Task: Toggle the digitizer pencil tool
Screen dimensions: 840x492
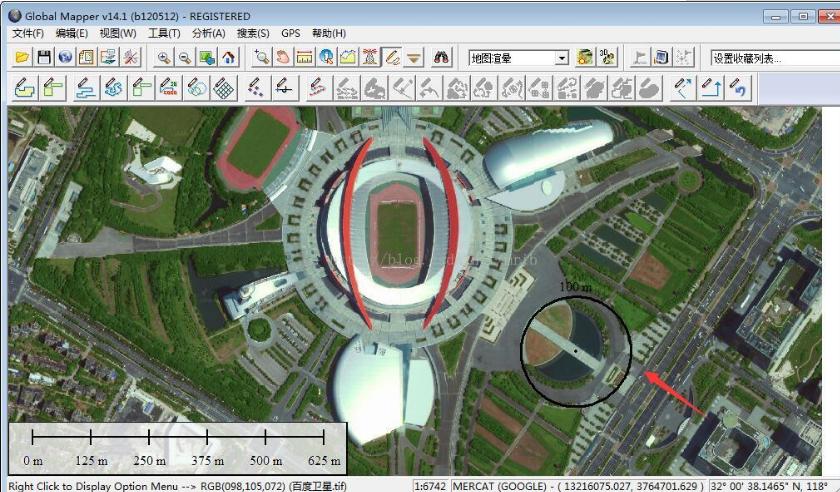Action: click(392, 57)
